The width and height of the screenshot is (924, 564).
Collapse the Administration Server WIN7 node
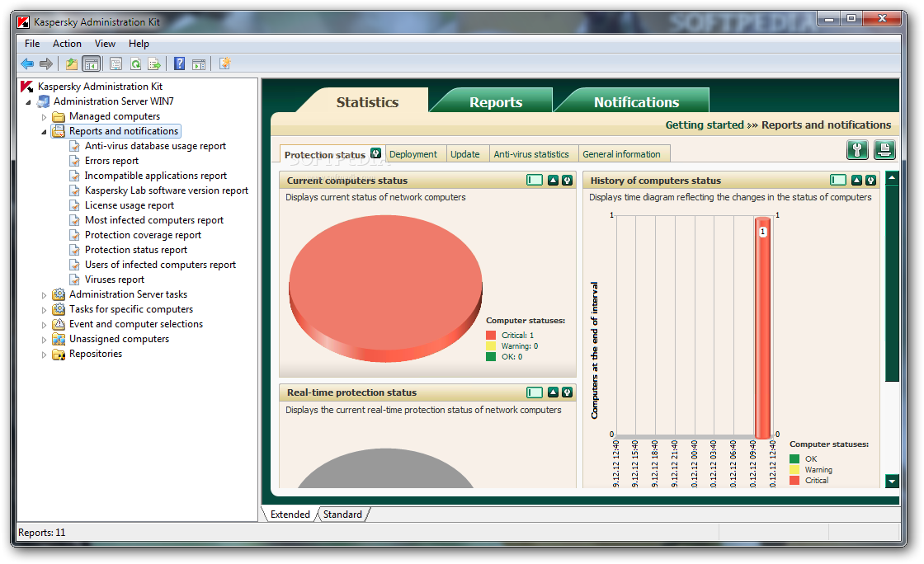pos(28,102)
